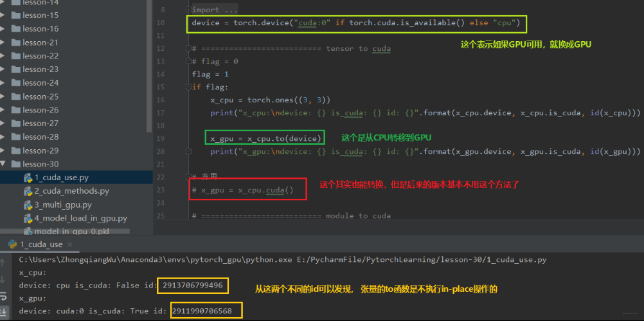The image size is (644, 321).
Task: Open 4_model_load_in_gpu.py from the project tree
Action: [x=81, y=218]
